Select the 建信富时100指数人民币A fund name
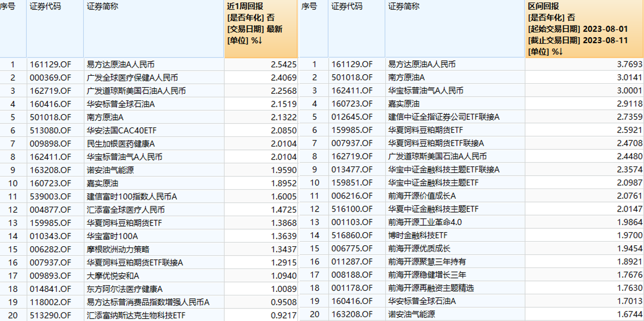The height and width of the screenshot is (321, 644). click(x=132, y=196)
